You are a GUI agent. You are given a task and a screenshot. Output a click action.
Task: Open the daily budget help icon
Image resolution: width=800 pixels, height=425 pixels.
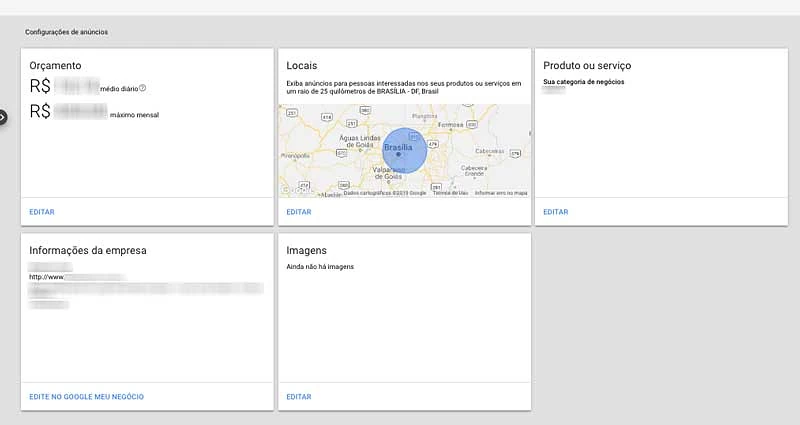142,88
